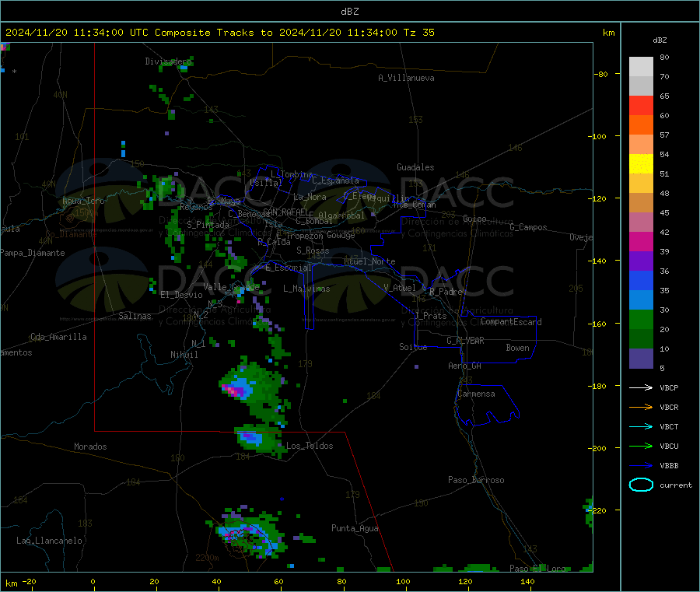Pick the light blue 30–35 dBZ band
This screenshot has width=700, height=592.
pyautogui.click(x=641, y=300)
